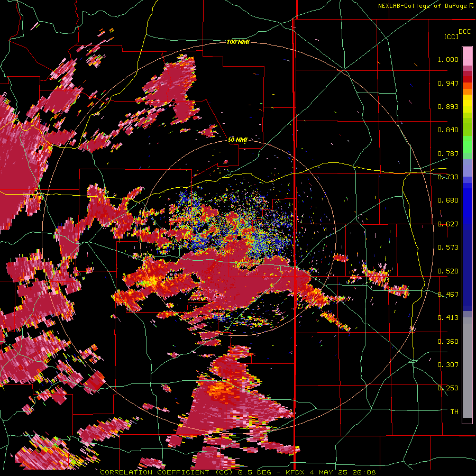The image size is (476, 476).
Task: Click the 1.000 legend value
Action: click(448, 59)
